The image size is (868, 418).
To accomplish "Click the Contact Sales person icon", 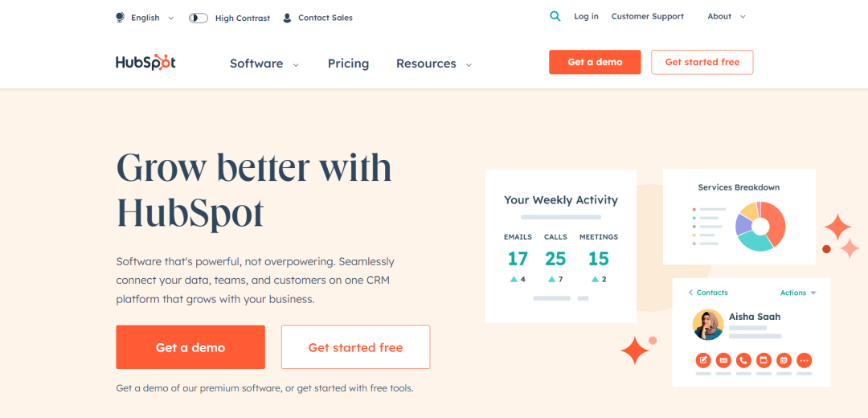I will click(x=287, y=18).
